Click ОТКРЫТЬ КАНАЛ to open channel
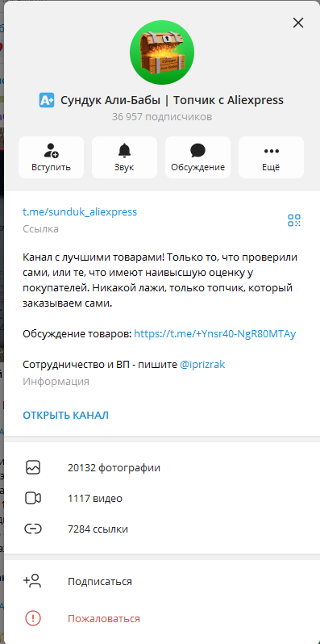The height and width of the screenshot is (644, 320). click(x=65, y=416)
